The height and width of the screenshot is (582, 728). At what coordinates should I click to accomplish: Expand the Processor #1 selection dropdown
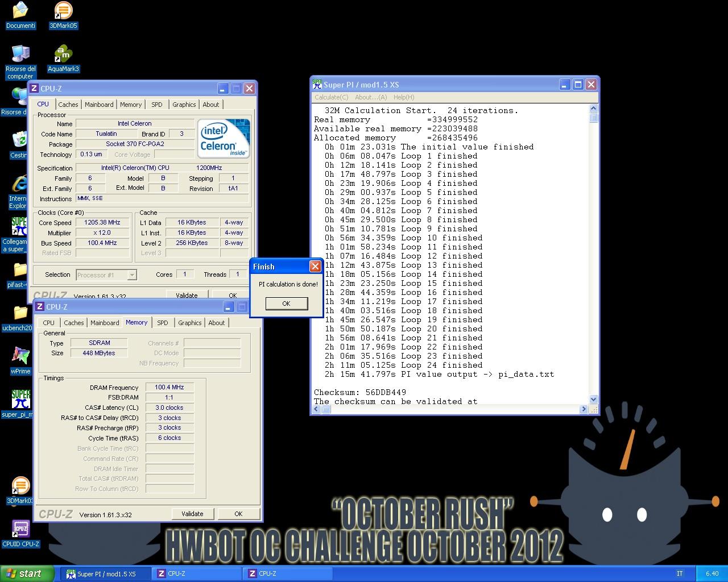click(x=132, y=275)
